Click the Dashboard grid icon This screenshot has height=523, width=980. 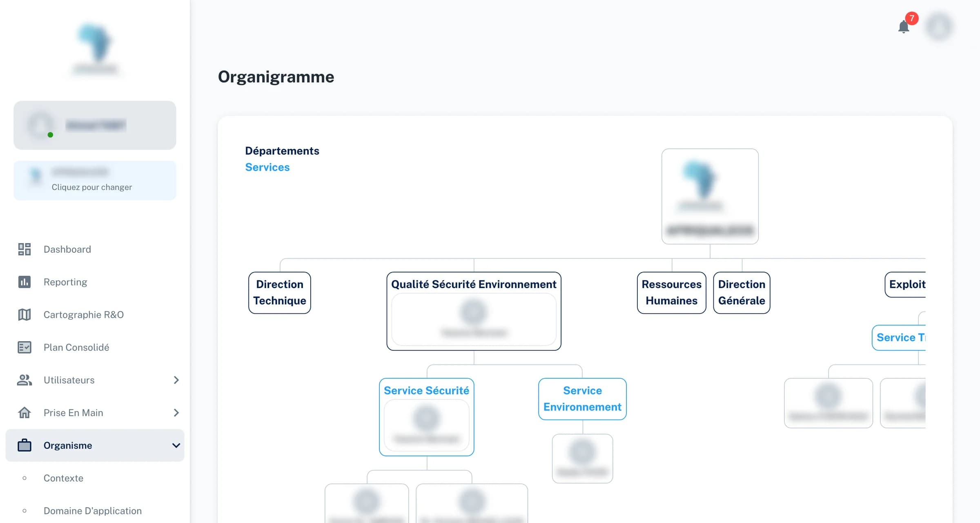tap(24, 249)
